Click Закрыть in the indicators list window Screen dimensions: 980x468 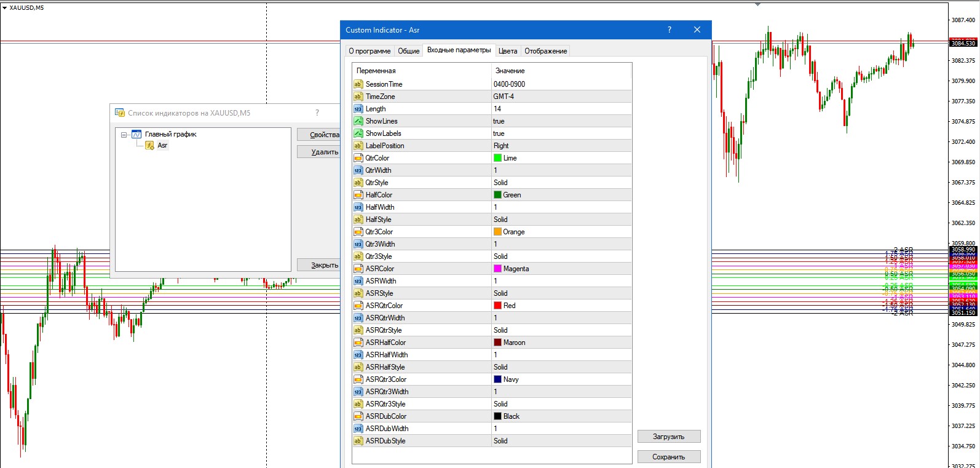[x=318, y=265]
